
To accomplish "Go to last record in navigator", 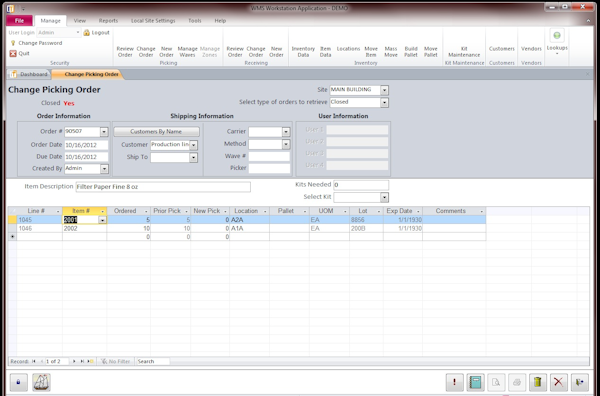I will click(82, 361).
